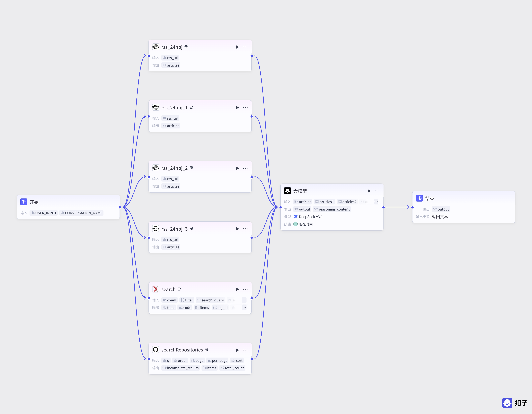
Task: Click the news icon of rss_24hbj_3
Action: tap(156, 229)
